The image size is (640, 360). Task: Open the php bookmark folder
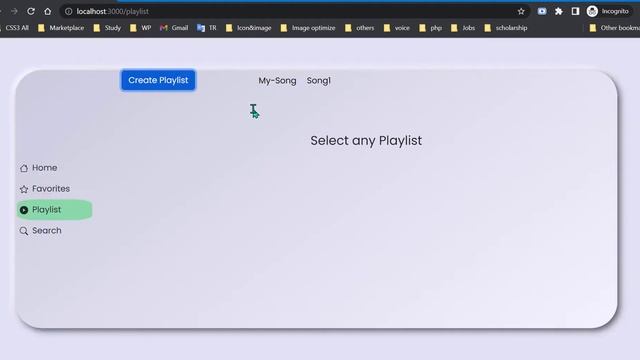[431, 28]
